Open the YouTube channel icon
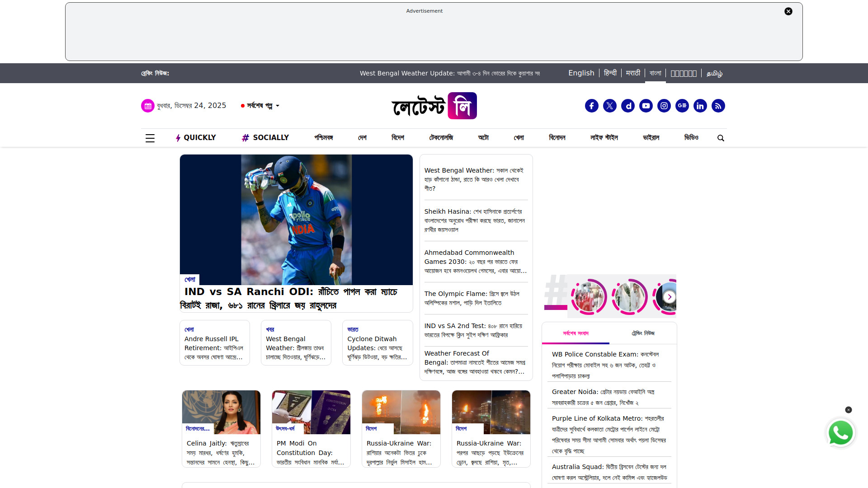This screenshot has width=868, height=488. click(x=646, y=105)
